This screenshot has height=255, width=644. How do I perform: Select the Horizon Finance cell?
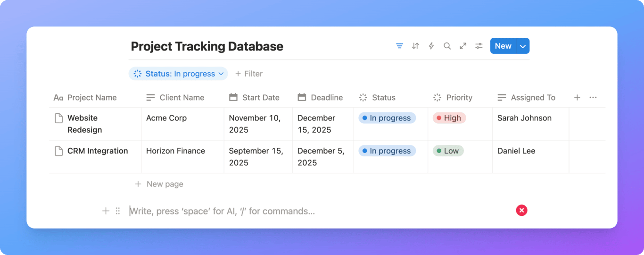pyautogui.click(x=182, y=157)
